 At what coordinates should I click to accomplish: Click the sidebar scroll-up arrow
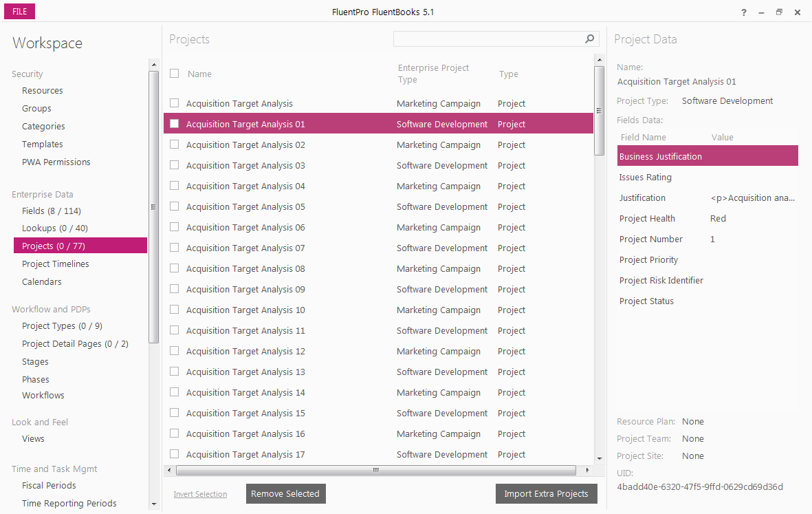pyautogui.click(x=153, y=65)
